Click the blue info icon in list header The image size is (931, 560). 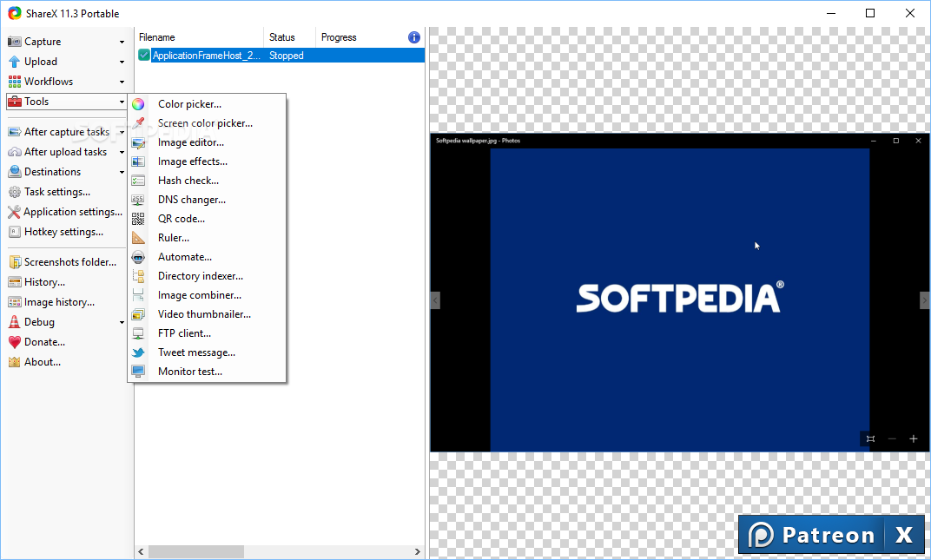(x=414, y=37)
